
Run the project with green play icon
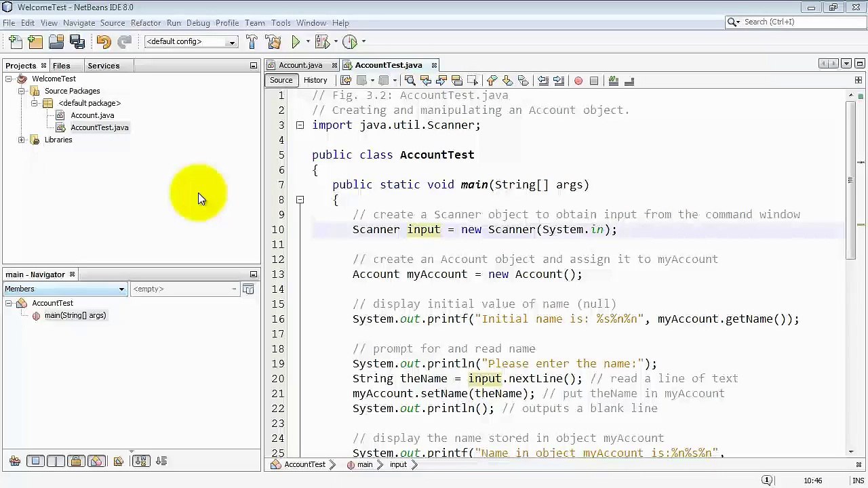click(x=296, y=42)
